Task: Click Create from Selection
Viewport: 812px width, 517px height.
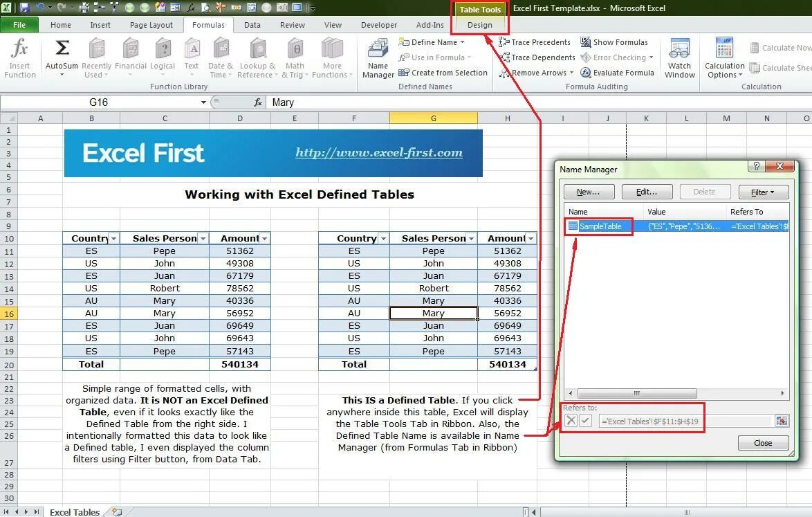Action: (443, 73)
